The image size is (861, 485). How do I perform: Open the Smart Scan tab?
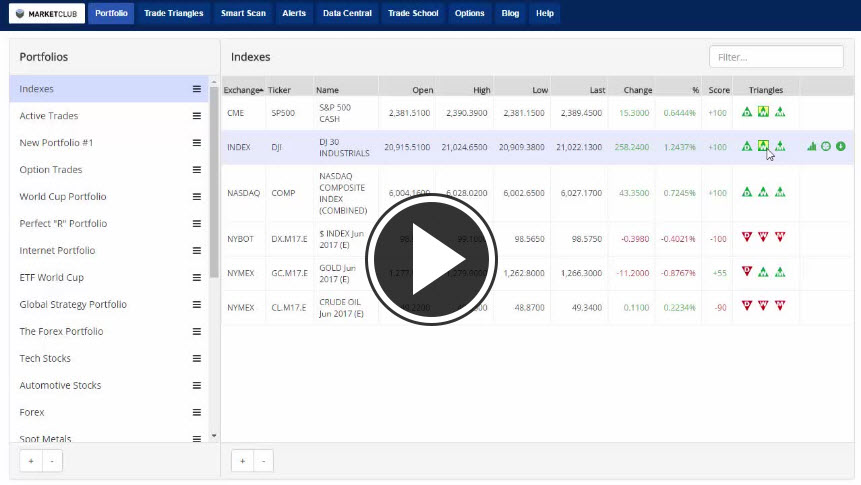pos(243,14)
